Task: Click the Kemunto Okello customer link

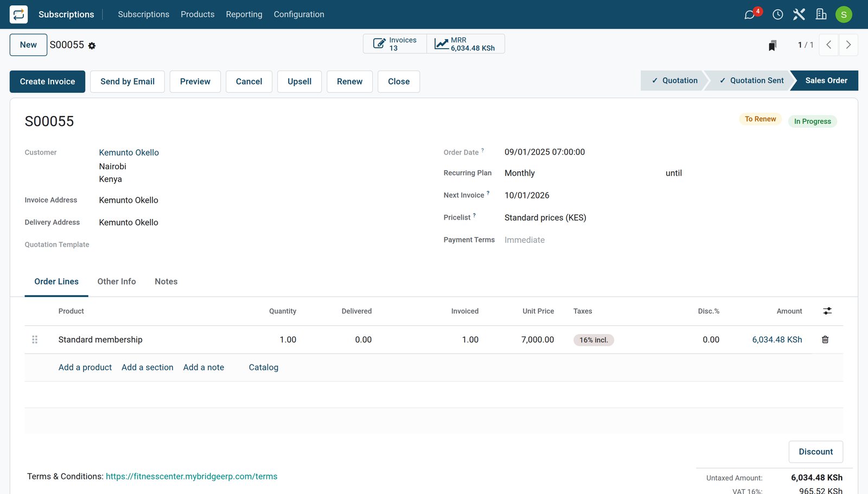Action: [x=129, y=152]
